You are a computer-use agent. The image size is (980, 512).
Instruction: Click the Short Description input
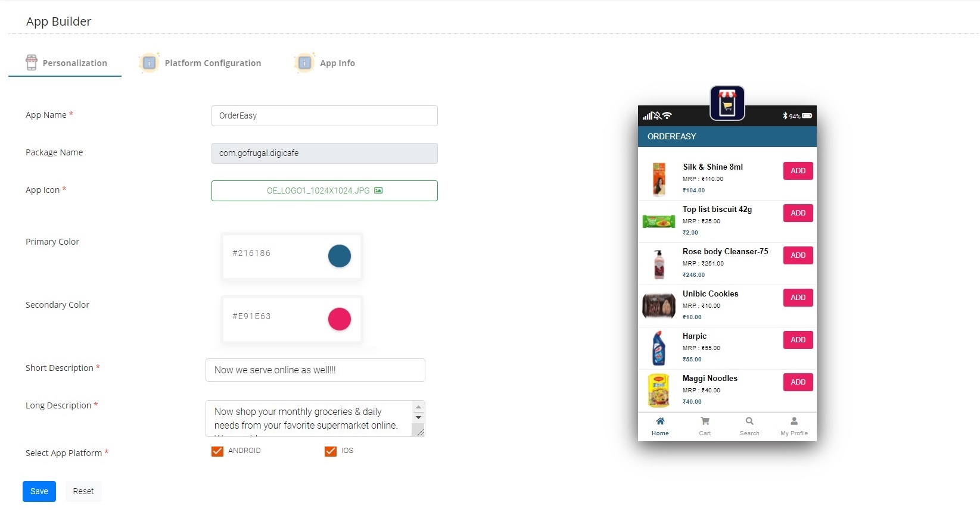(315, 370)
